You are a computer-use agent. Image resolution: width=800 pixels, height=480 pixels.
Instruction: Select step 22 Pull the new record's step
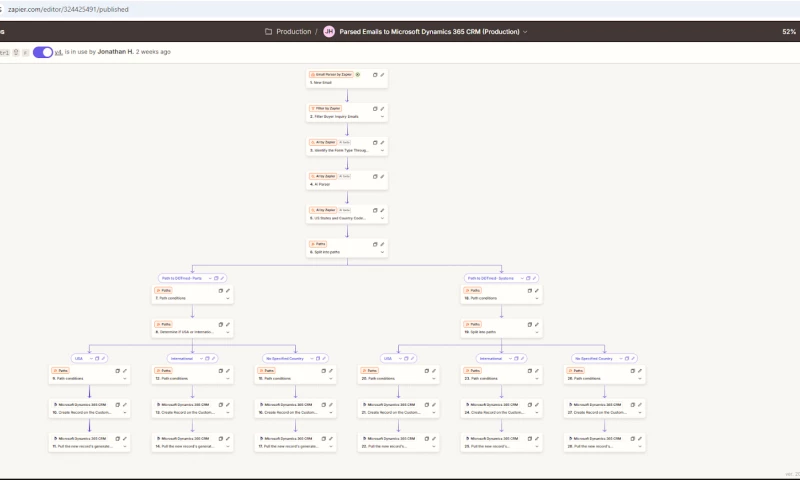click(398, 442)
